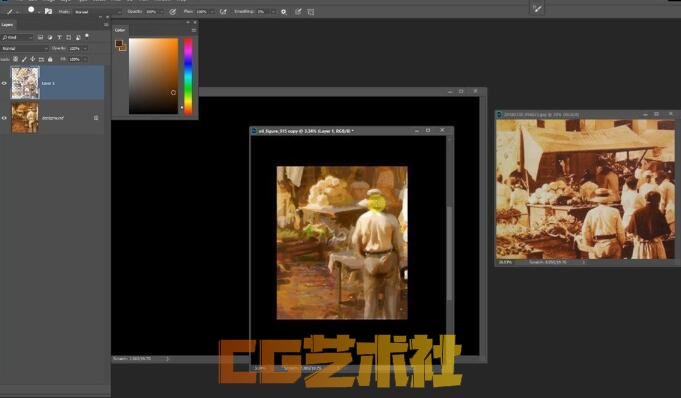Click background color swatch in Color panel
This screenshot has height=398, width=681.
124,48
